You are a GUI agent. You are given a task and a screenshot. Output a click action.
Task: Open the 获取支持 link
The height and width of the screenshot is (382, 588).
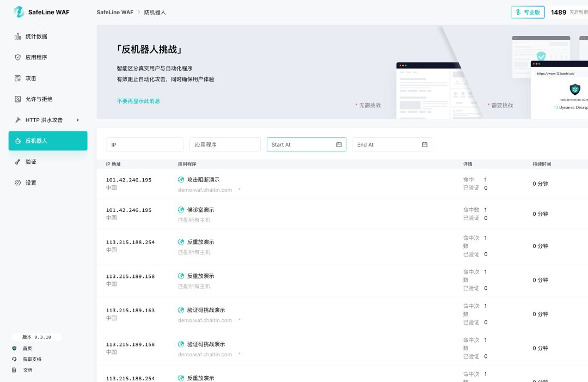32,359
